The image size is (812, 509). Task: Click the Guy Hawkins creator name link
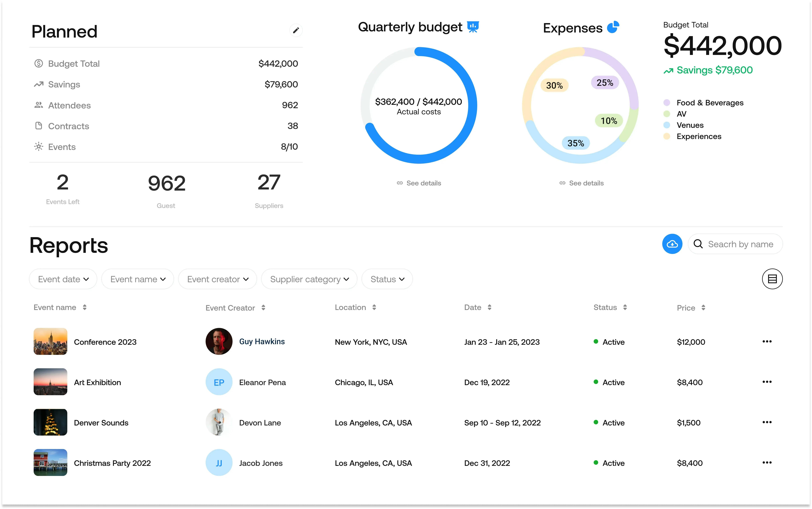[262, 341]
